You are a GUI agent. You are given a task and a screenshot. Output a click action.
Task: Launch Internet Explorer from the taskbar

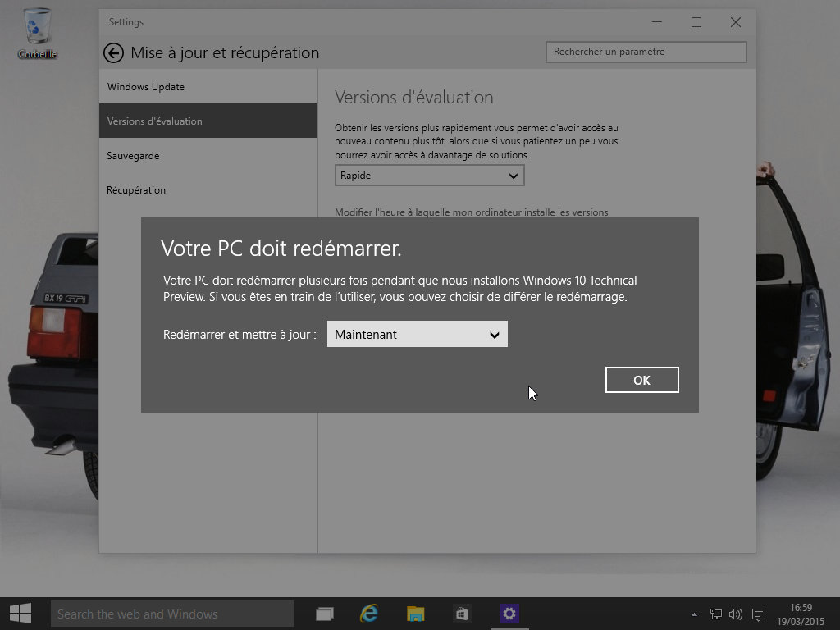pos(370,614)
